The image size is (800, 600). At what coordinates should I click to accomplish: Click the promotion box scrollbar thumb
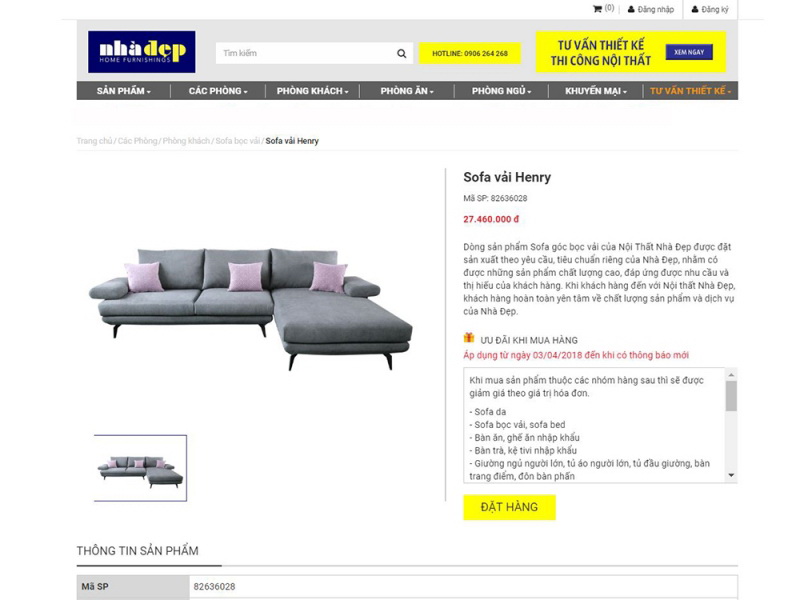[731, 396]
